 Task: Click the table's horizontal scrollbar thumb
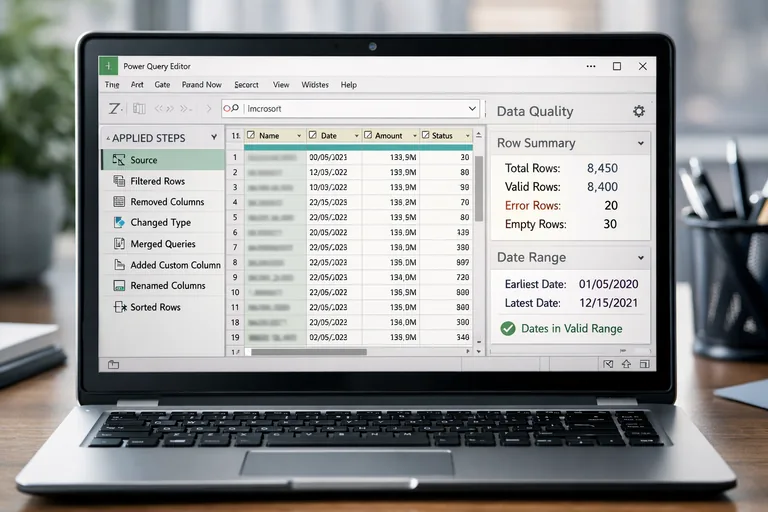tap(309, 352)
